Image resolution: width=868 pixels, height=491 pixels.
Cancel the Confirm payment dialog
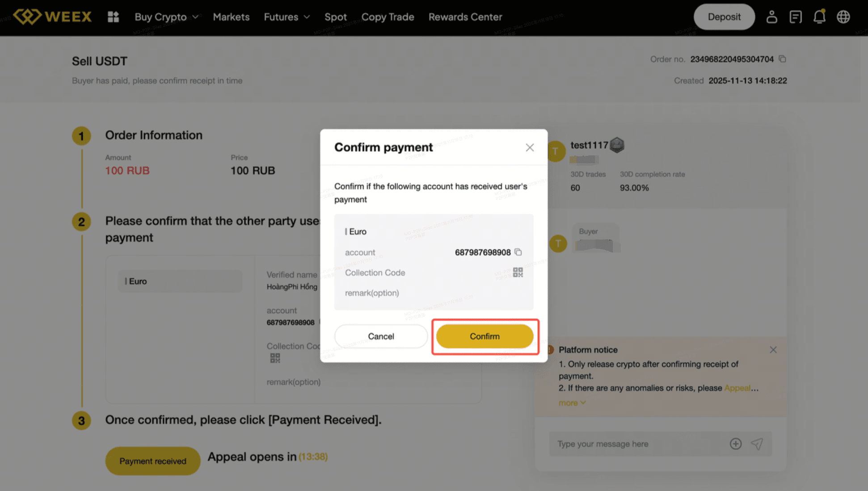coord(381,336)
